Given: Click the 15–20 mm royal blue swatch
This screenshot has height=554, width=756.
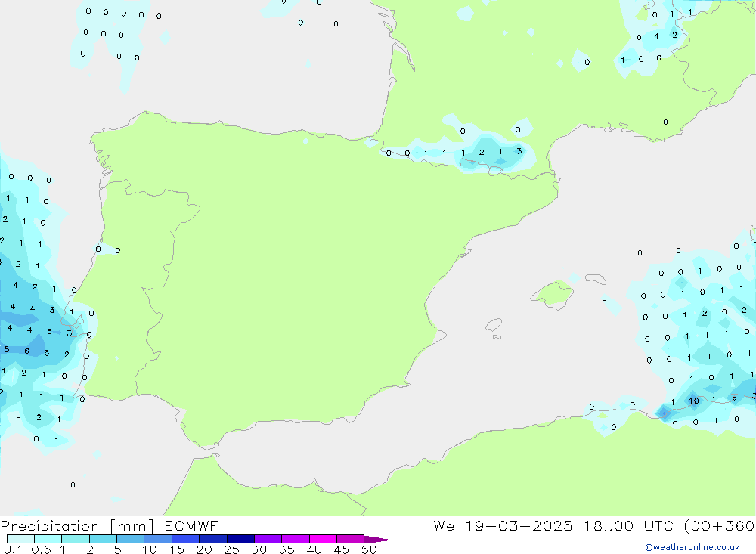Looking at the screenshot, I should pos(185,539).
